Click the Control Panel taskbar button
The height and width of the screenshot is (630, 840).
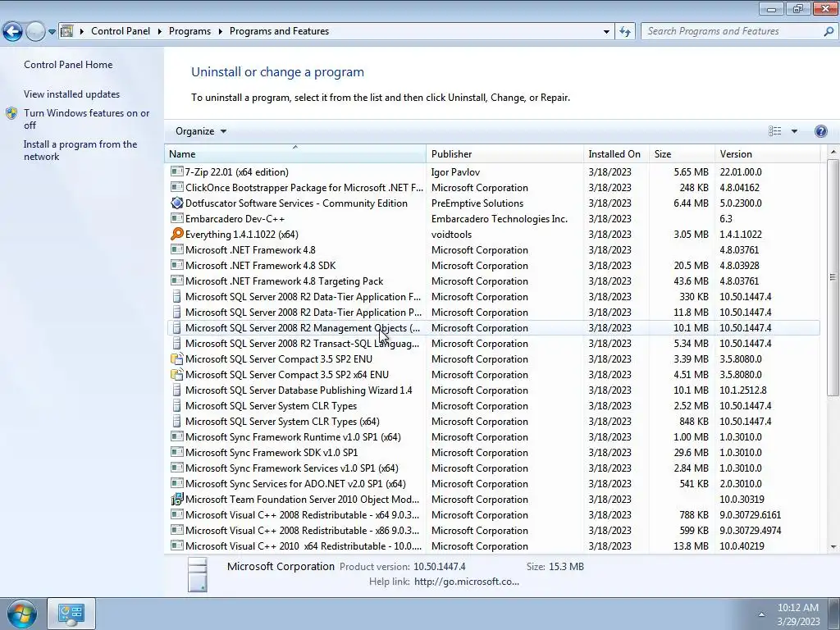71,614
